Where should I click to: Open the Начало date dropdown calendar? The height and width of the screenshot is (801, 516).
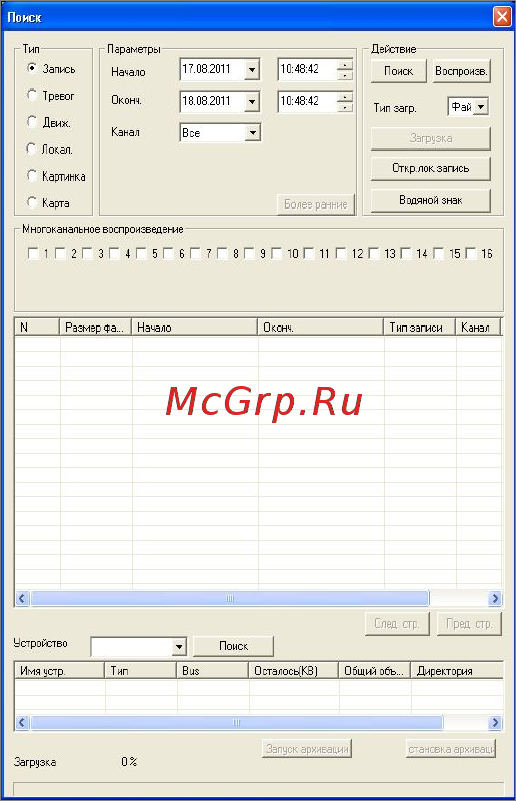point(252,69)
